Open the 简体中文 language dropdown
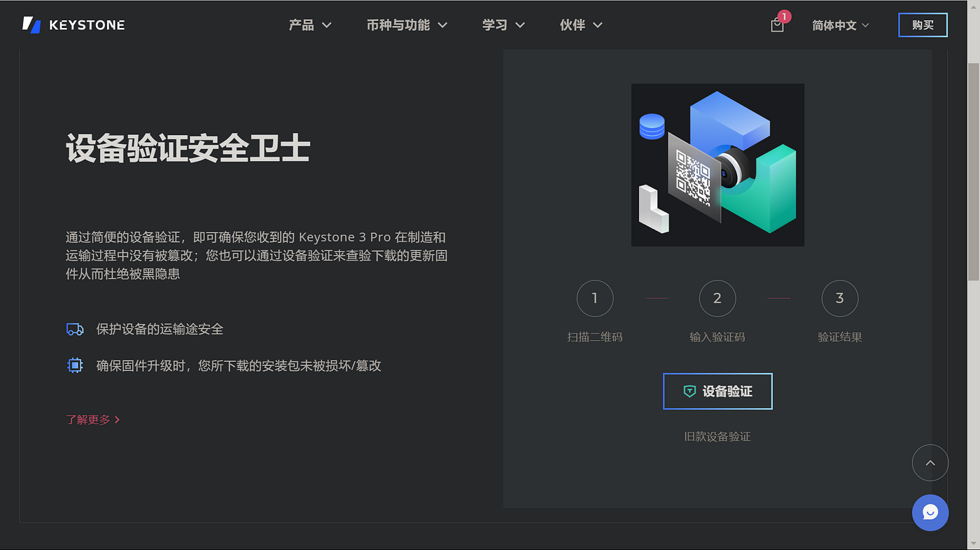This screenshot has height=550, width=980. tap(841, 25)
